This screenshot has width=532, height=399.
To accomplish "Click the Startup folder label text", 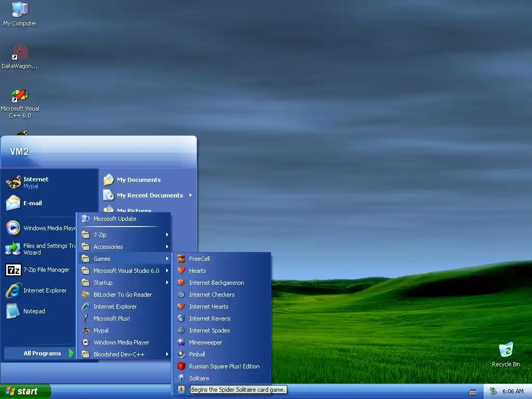I will coord(103,283).
